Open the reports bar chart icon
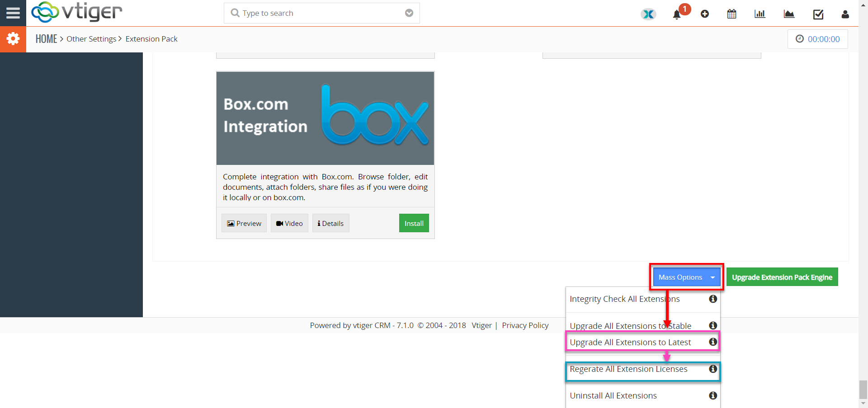Screen dimensions: 868x408 (760, 14)
